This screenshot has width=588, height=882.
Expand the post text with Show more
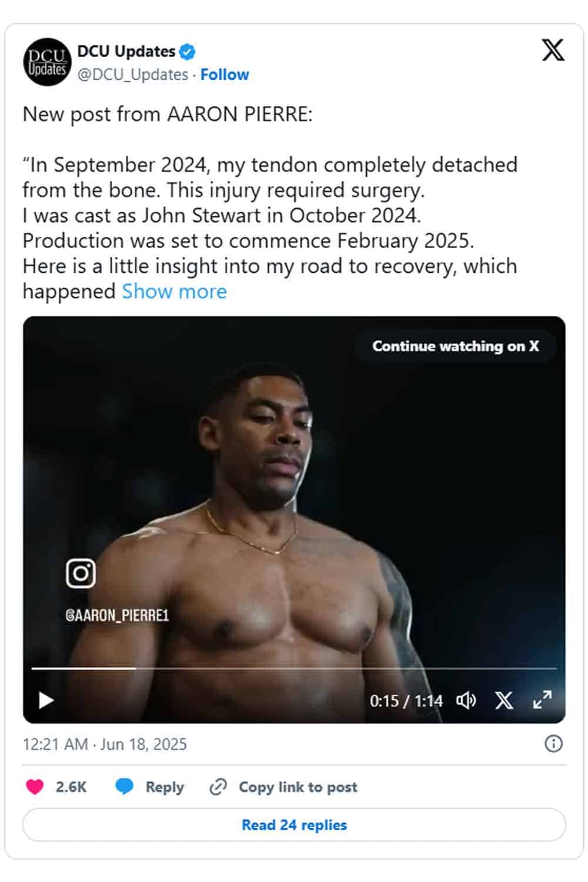pos(174,292)
